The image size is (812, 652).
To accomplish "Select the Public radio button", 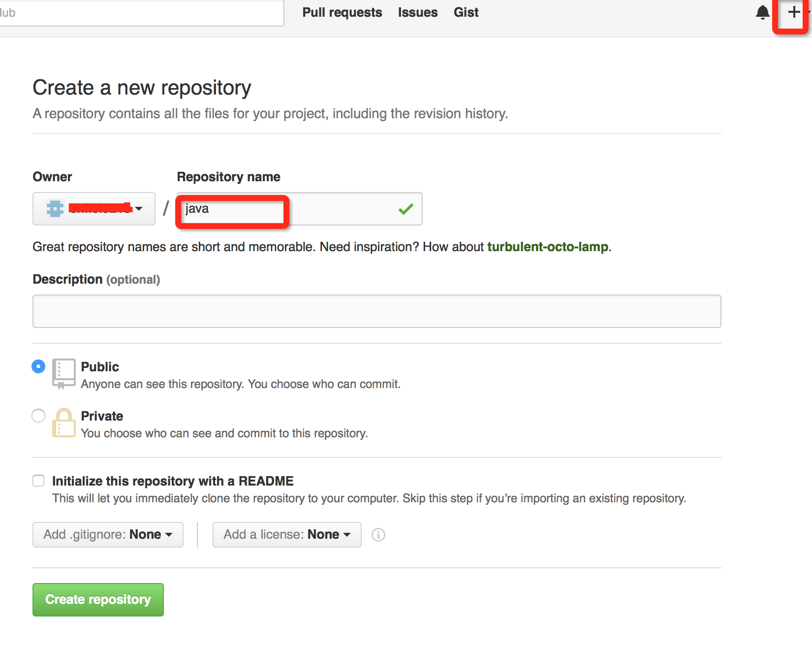I will point(38,366).
